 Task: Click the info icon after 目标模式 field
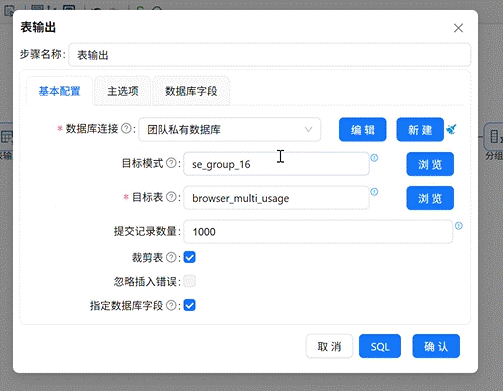pyautogui.click(x=374, y=158)
